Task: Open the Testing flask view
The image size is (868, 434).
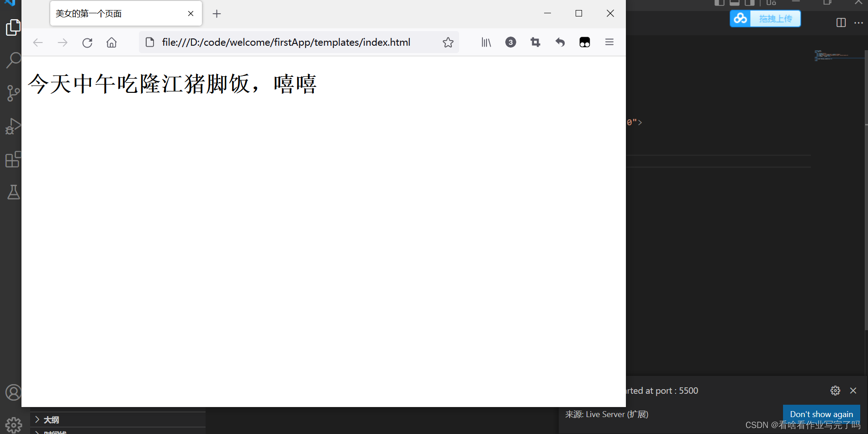Action: [x=13, y=192]
